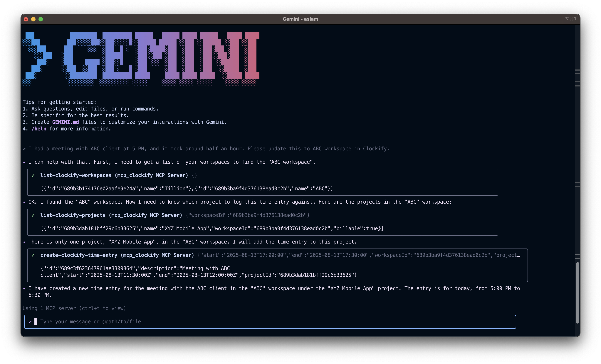Click the window title "Gemini - aslam"
The image size is (601, 364).
[300, 19]
